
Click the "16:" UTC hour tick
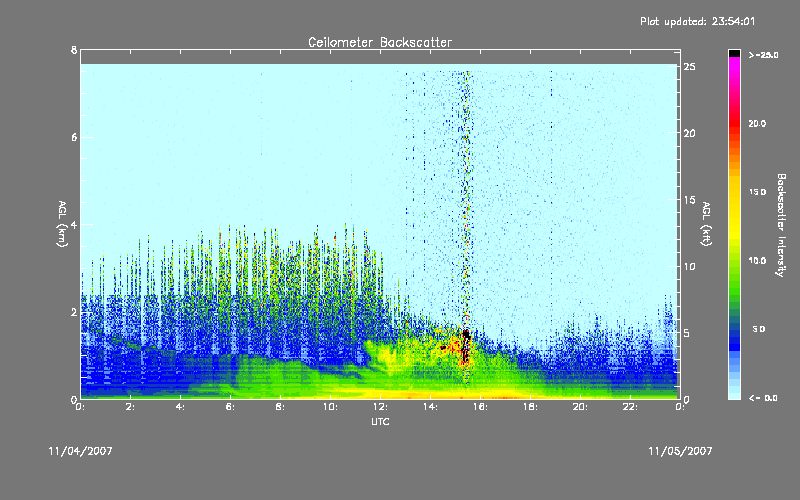pos(481,407)
